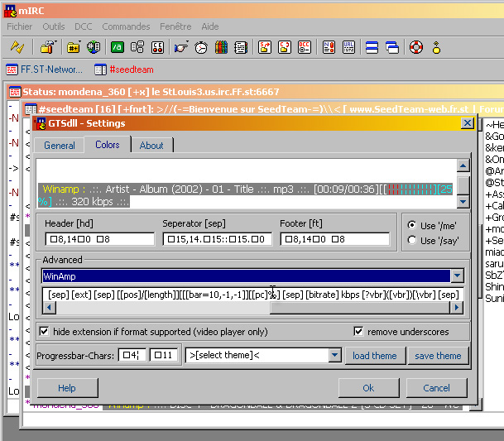Click the Header [hd] input field
This screenshot has height=441, width=504.
coord(99,239)
